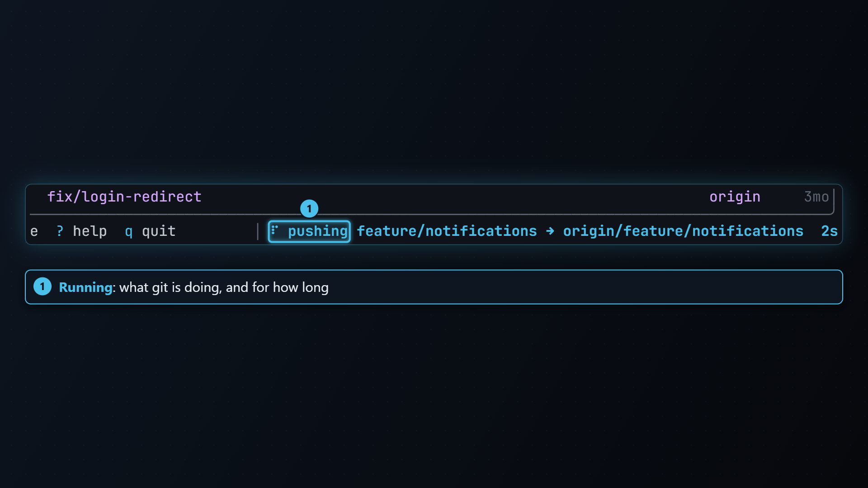Click the q quit shortcut hint
This screenshot has width=868, height=488.
(x=150, y=231)
